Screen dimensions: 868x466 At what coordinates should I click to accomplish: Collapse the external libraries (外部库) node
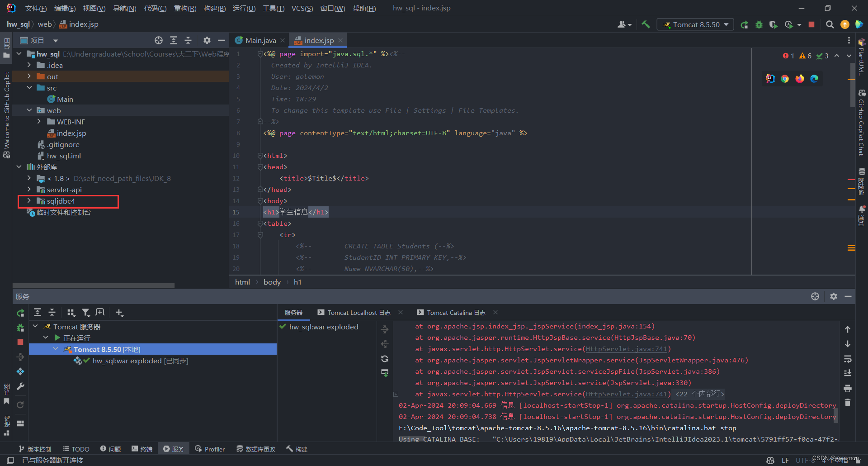click(x=19, y=167)
